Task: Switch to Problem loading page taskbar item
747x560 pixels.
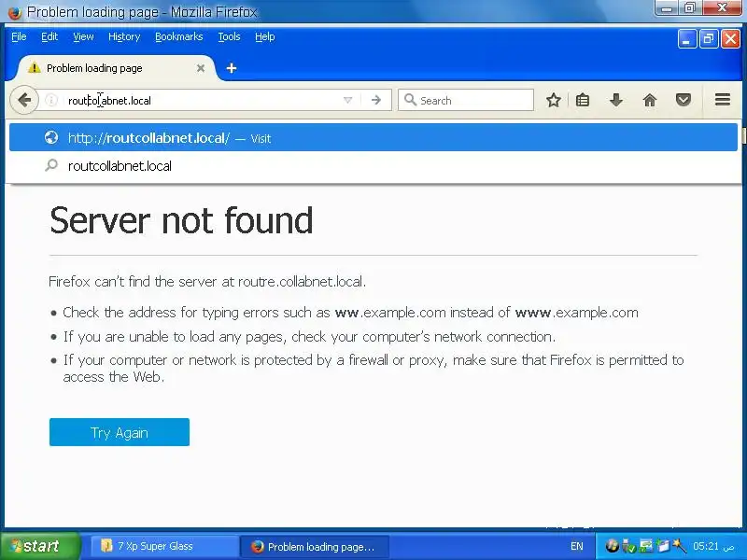Action: click(x=315, y=546)
